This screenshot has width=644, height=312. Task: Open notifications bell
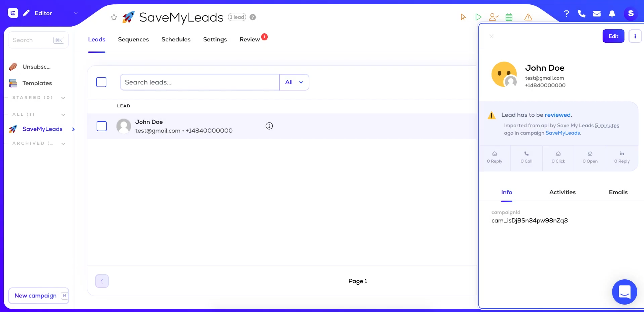[x=612, y=13]
